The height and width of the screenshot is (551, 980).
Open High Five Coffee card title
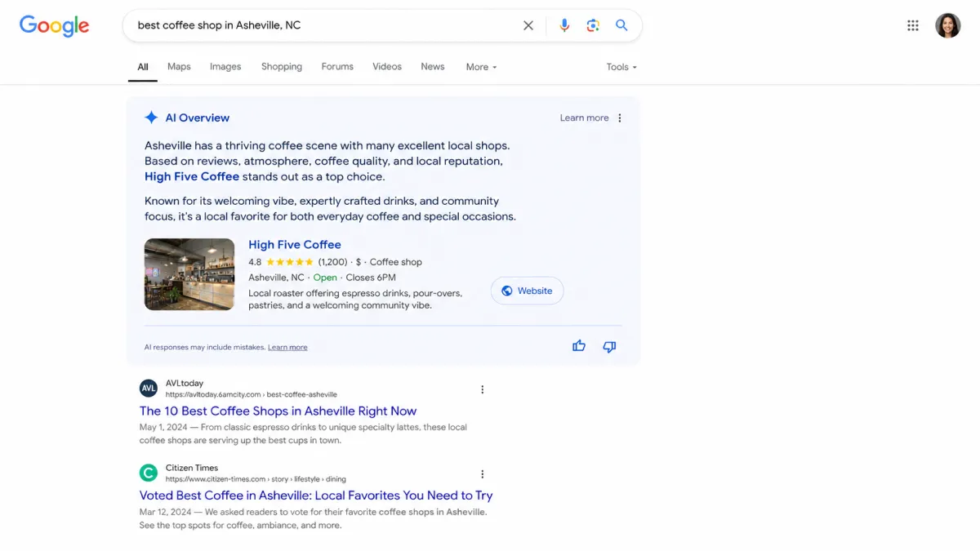coord(295,244)
